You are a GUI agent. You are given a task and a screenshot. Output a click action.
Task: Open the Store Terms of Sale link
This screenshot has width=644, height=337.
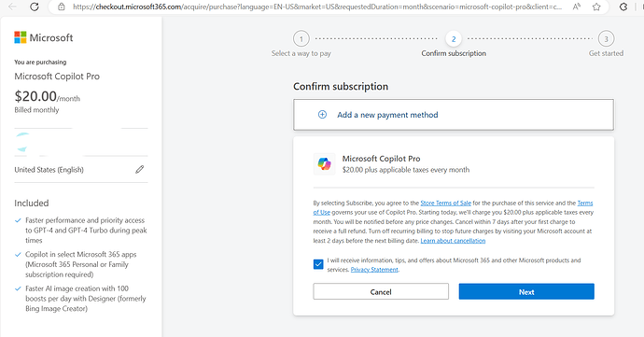click(445, 203)
